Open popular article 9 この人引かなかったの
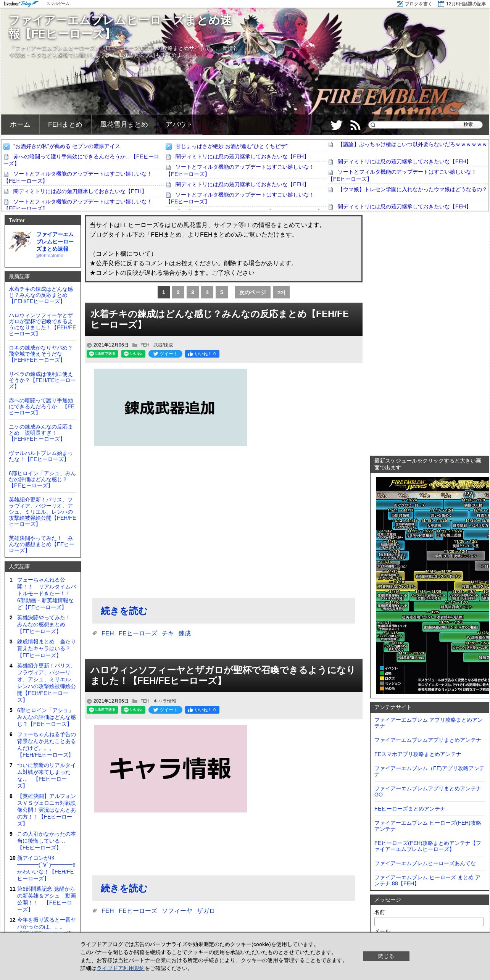Screen dimensions: 490x980 [x=46, y=841]
